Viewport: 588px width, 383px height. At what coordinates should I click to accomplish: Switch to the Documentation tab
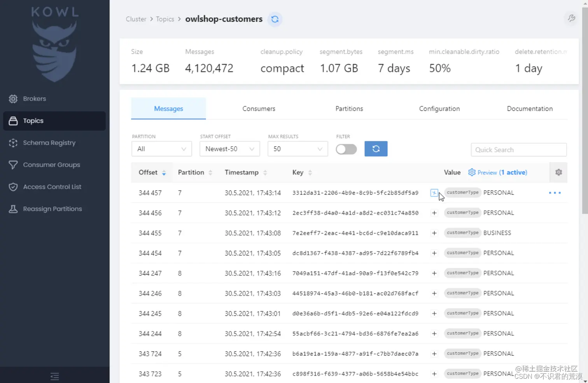pyautogui.click(x=530, y=108)
